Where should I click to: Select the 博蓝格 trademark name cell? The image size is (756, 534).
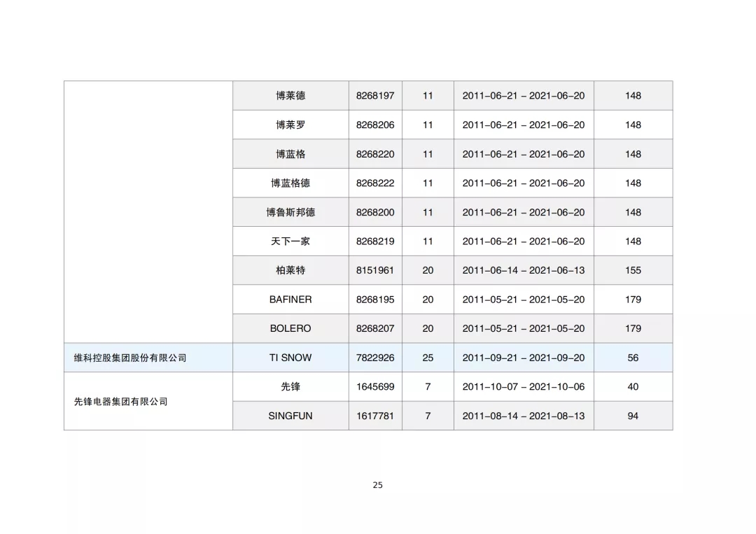290,154
